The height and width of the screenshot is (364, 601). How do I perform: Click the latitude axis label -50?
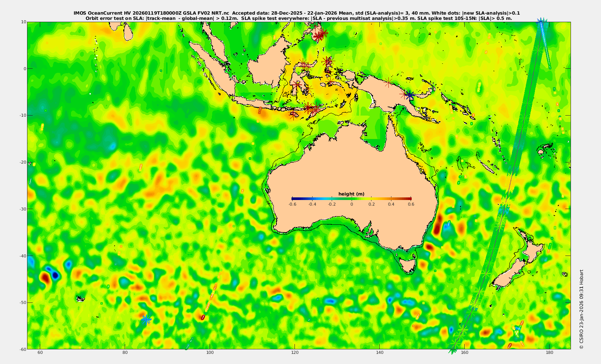coord(22,302)
